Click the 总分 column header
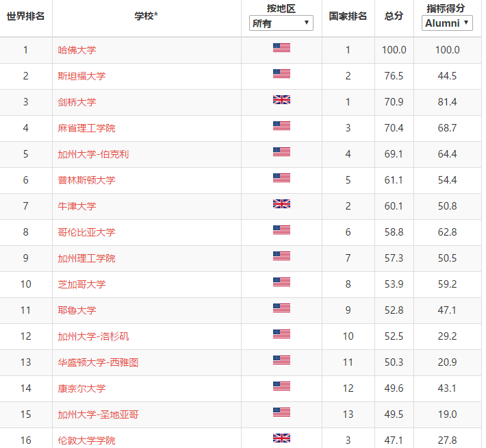The height and width of the screenshot is (448, 486). 394,16
